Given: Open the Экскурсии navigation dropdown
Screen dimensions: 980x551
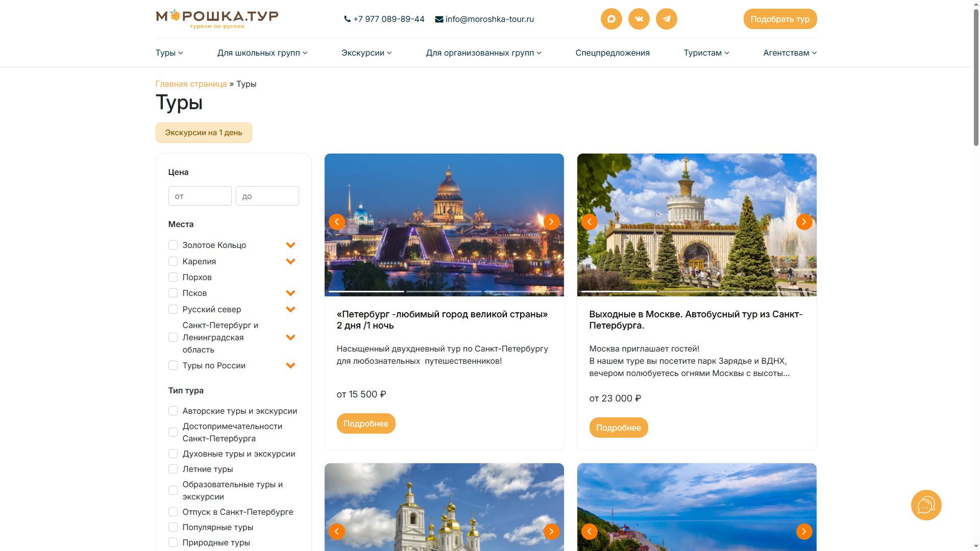Looking at the screenshot, I should tap(366, 53).
